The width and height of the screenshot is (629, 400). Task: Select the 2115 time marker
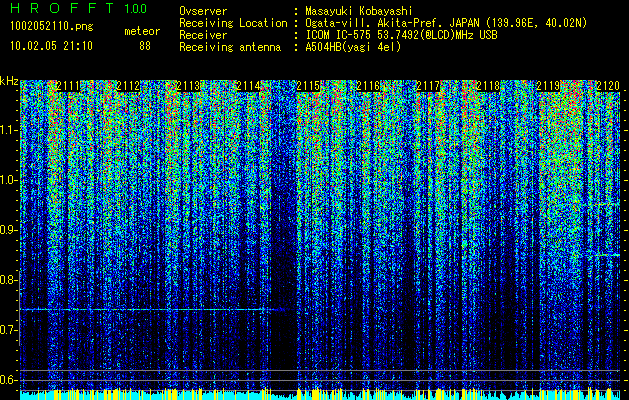click(x=308, y=86)
